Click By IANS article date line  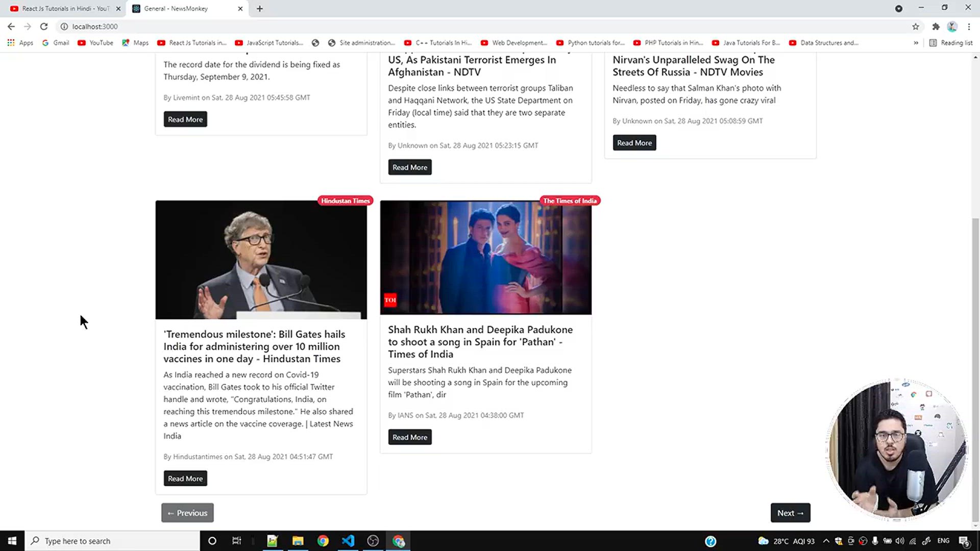pyautogui.click(x=456, y=415)
